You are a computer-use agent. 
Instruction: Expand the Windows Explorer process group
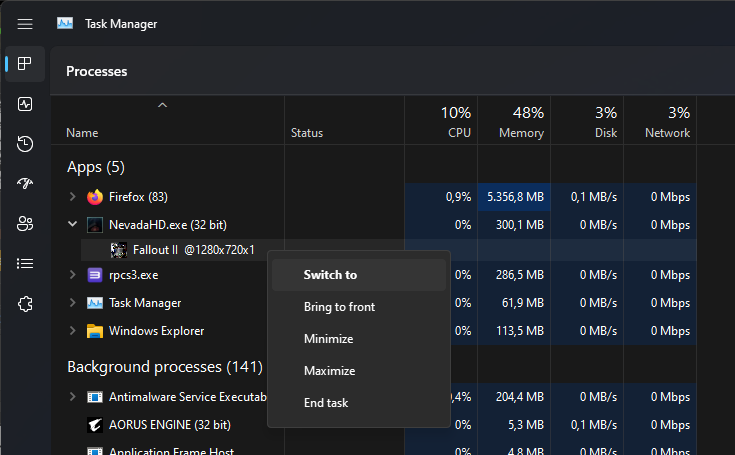click(x=73, y=331)
